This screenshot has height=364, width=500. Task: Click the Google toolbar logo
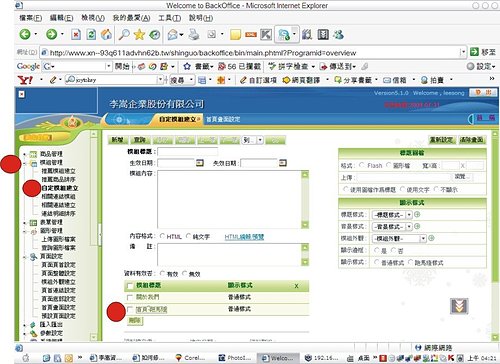[28, 66]
